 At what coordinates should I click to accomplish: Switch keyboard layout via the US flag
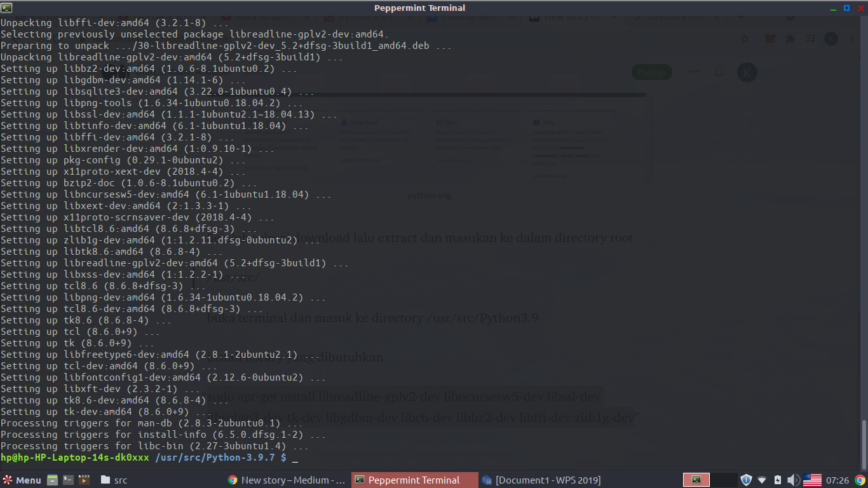[813, 480]
